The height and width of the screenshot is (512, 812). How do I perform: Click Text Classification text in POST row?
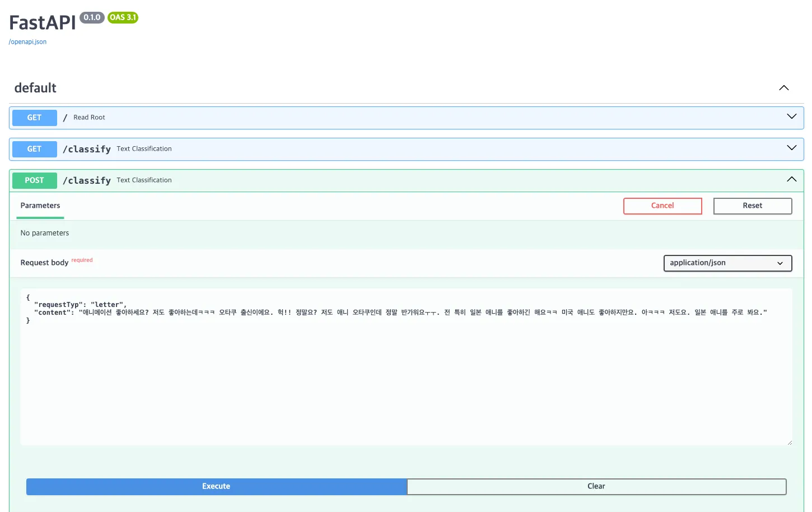tap(144, 180)
